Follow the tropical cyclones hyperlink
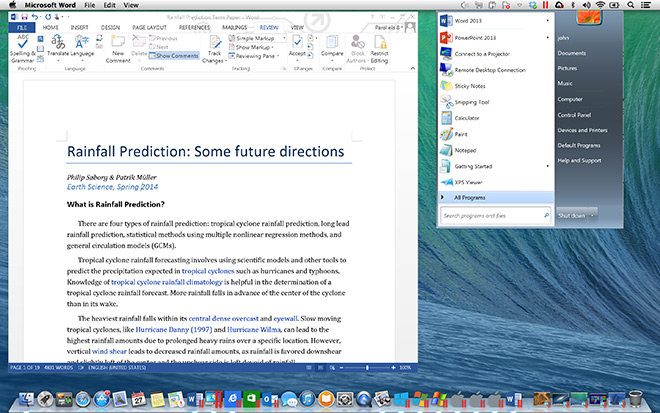 208,271
